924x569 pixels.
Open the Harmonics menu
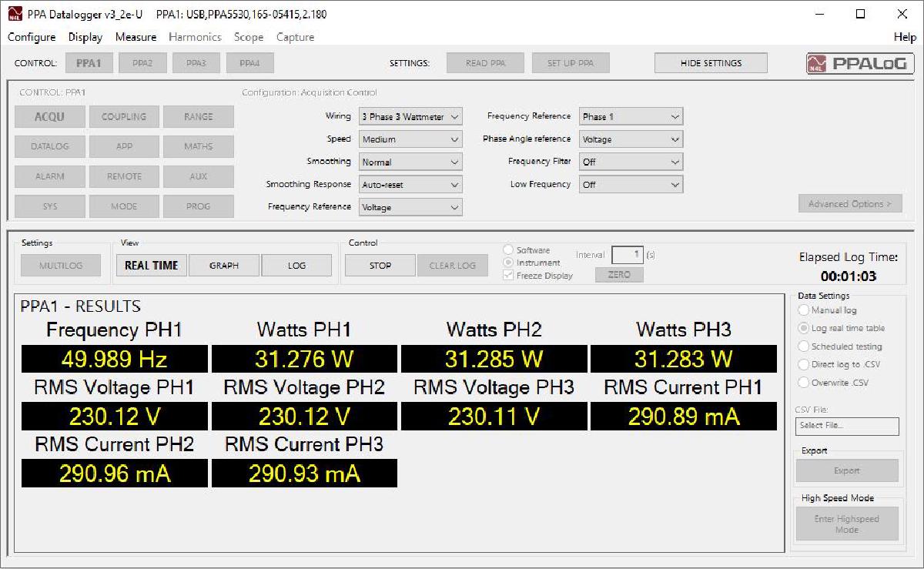pyautogui.click(x=195, y=37)
